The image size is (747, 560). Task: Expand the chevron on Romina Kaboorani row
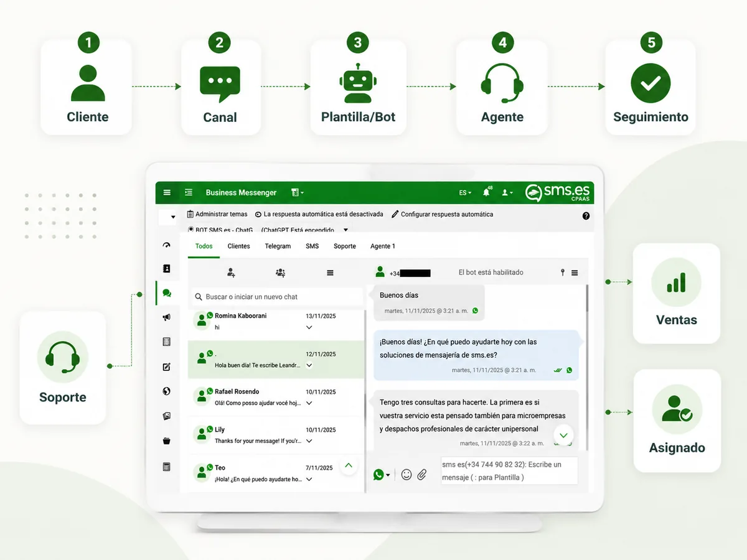309,327
